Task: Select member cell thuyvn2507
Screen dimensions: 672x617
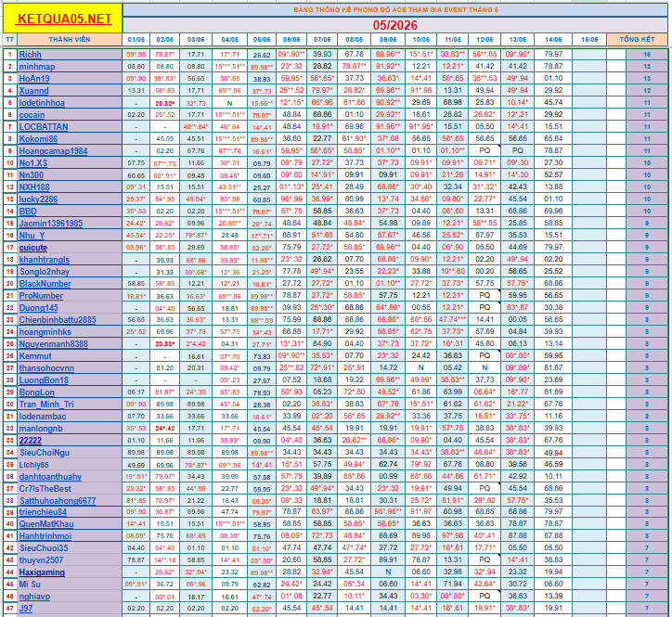Action: click(70, 559)
